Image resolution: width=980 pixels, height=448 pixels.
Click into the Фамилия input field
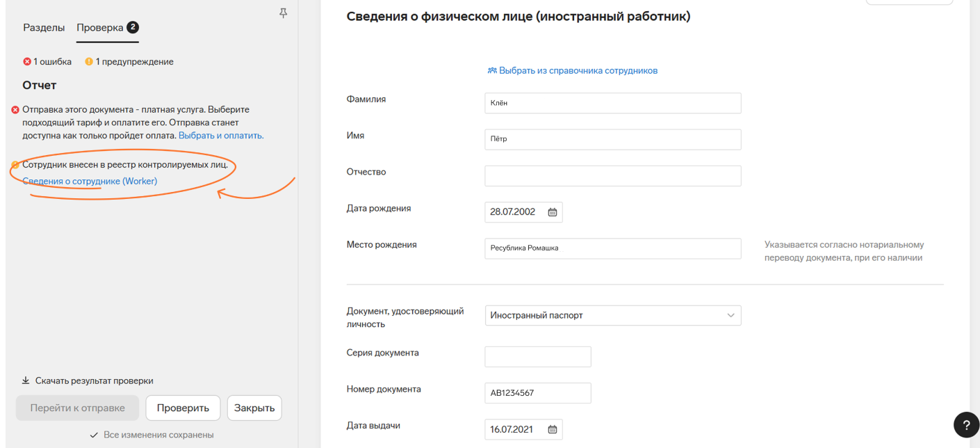[x=612, y=103]
